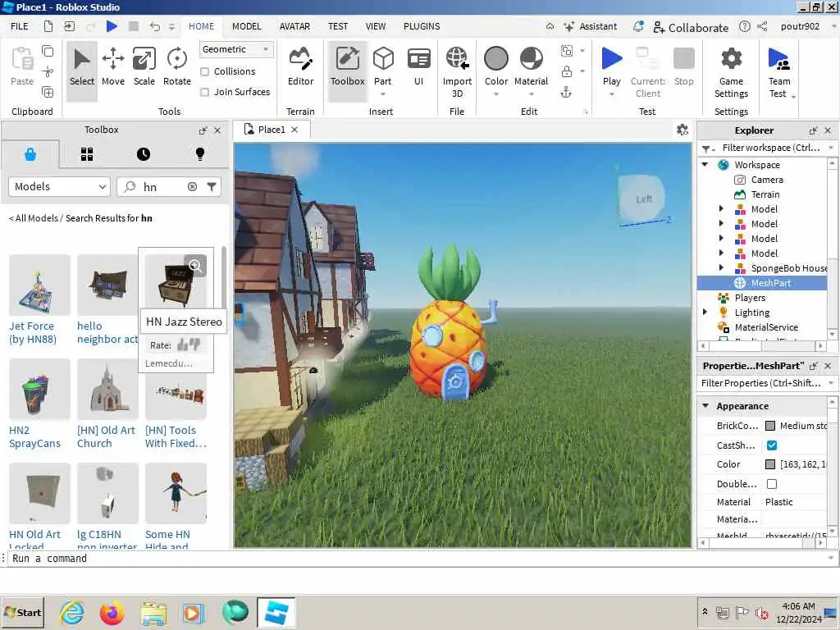This screenshot has width=840, height=630.
Task: Open the help question icon
Action: coord(744,26)
